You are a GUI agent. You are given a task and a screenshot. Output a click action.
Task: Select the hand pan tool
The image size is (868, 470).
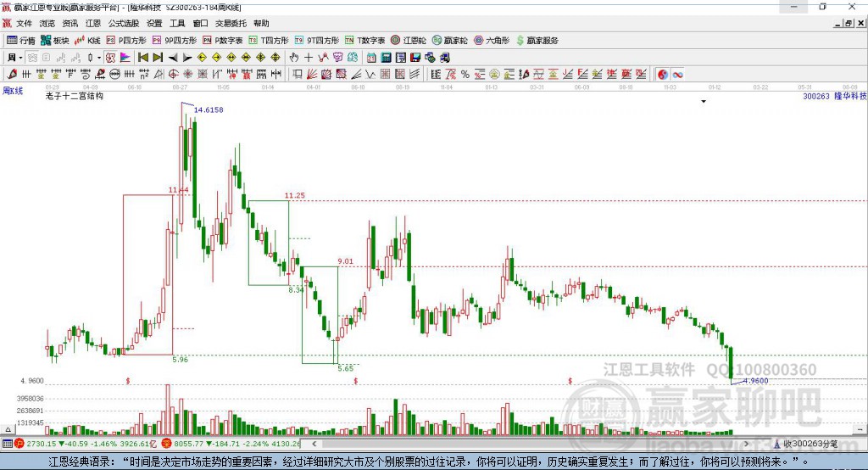(x=294, y=58)
